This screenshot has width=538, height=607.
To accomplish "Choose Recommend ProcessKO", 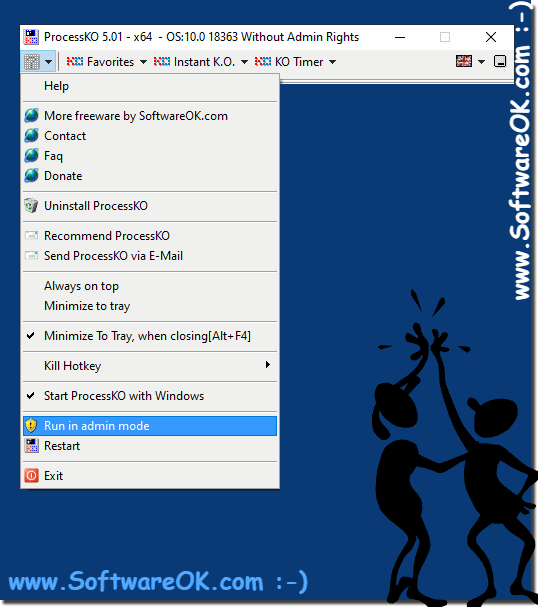I will click(150, 236).
